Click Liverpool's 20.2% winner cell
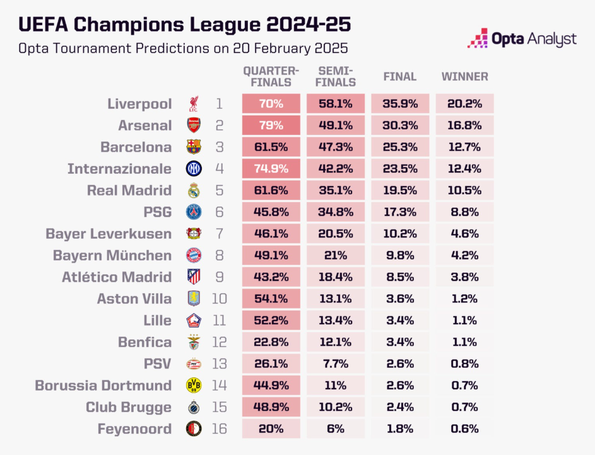 pos(464,104)
